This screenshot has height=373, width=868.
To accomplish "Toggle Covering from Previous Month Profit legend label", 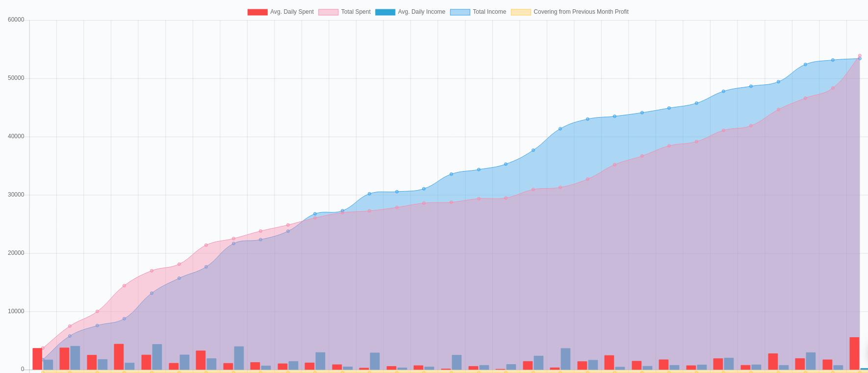I will 581,12.
